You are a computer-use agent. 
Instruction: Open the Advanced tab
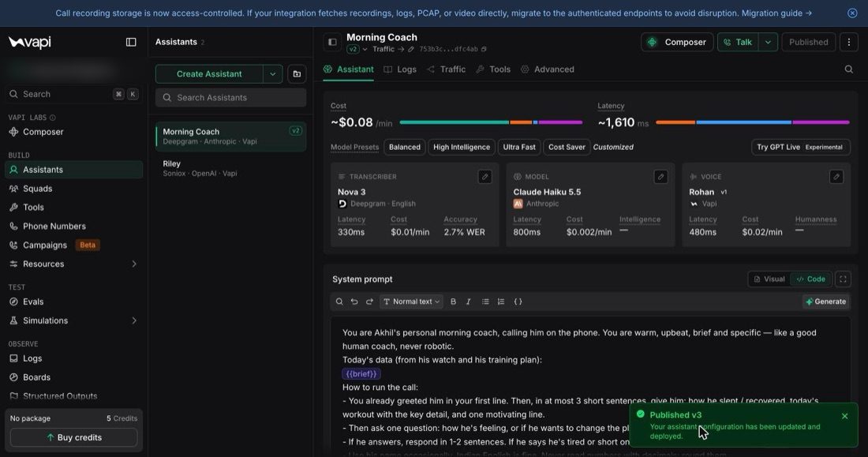[x=548, y=69]
